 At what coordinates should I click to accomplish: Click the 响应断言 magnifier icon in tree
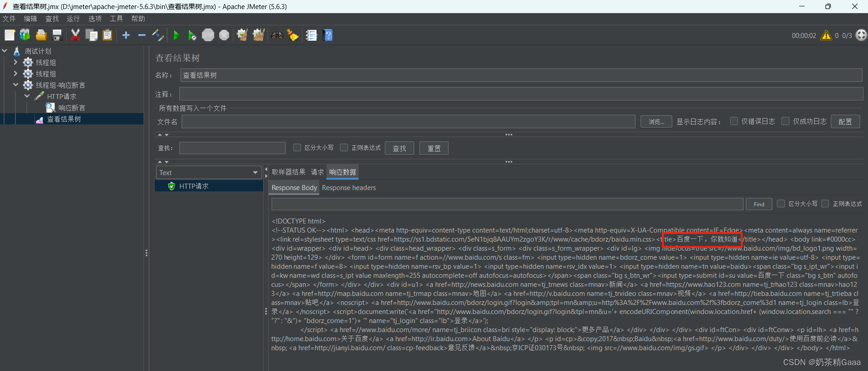50,108
